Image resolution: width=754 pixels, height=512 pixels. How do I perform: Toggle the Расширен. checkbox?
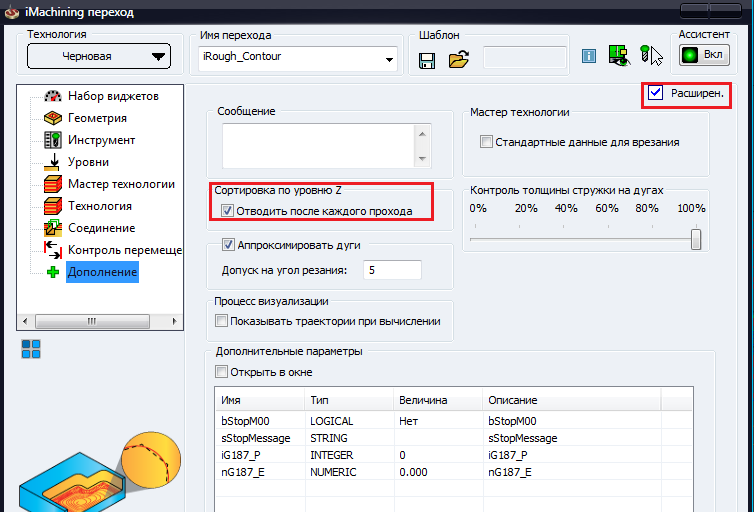(655, 93)
